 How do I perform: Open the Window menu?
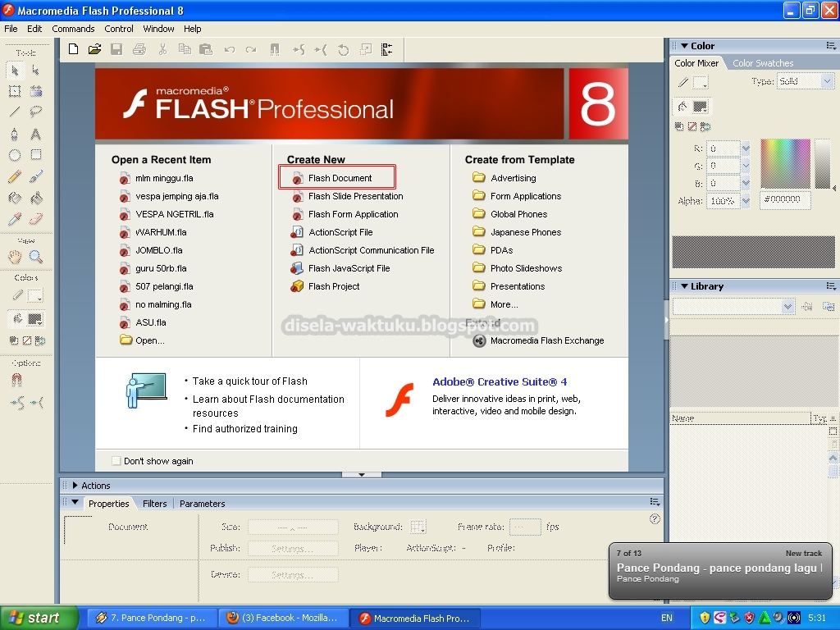(158, 29)
